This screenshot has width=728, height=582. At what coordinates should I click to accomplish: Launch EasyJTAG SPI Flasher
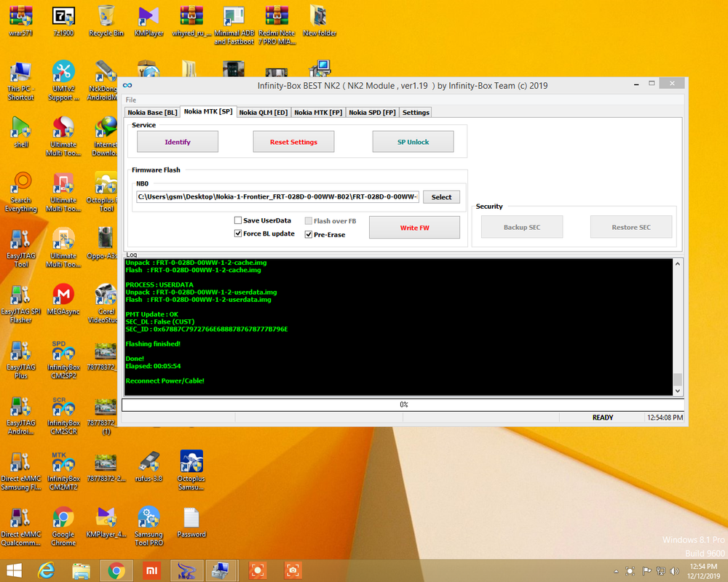(21, 303)
